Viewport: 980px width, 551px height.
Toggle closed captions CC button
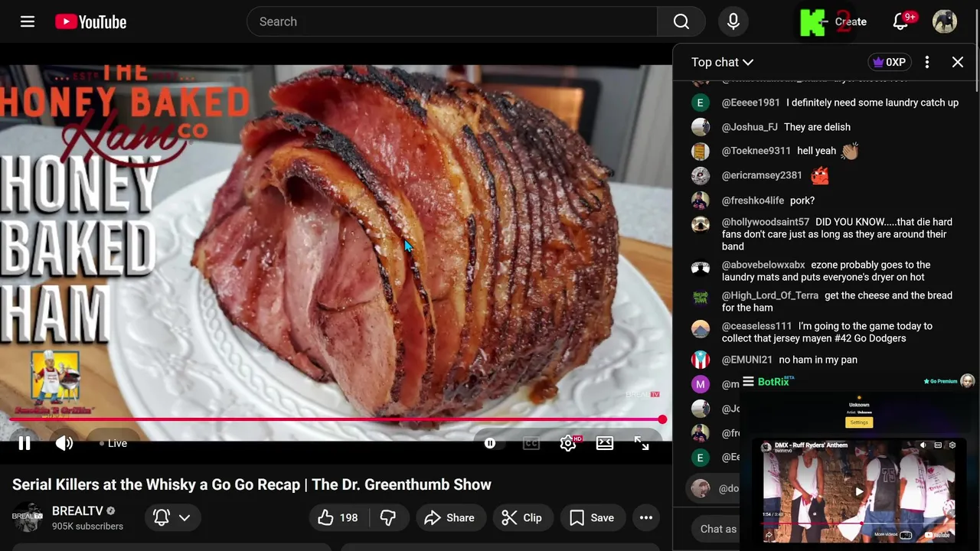point(531,443)
